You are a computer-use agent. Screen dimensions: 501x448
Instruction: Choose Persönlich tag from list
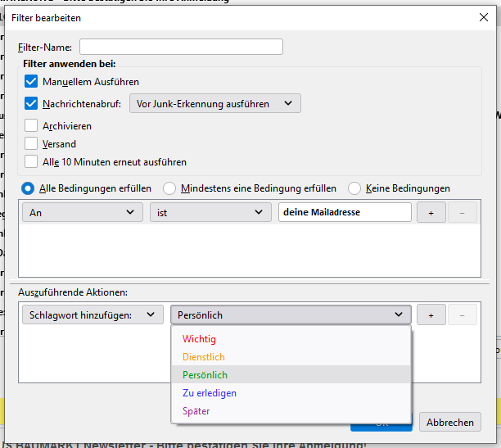(x=291, y=374)
